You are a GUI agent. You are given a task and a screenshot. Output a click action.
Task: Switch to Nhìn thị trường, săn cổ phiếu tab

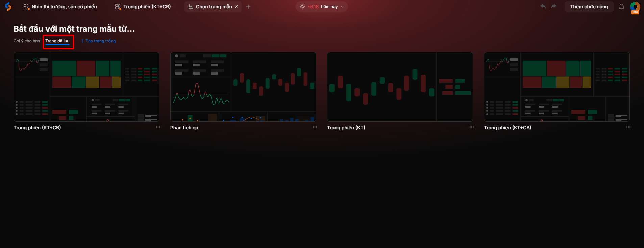point(60,7)
